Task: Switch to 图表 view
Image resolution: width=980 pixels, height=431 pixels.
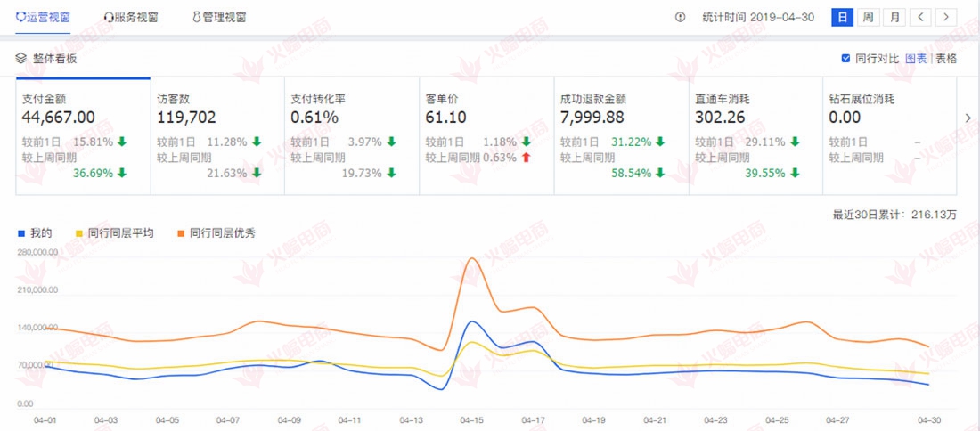Action: pyautogui.click(x=916, y=59)
